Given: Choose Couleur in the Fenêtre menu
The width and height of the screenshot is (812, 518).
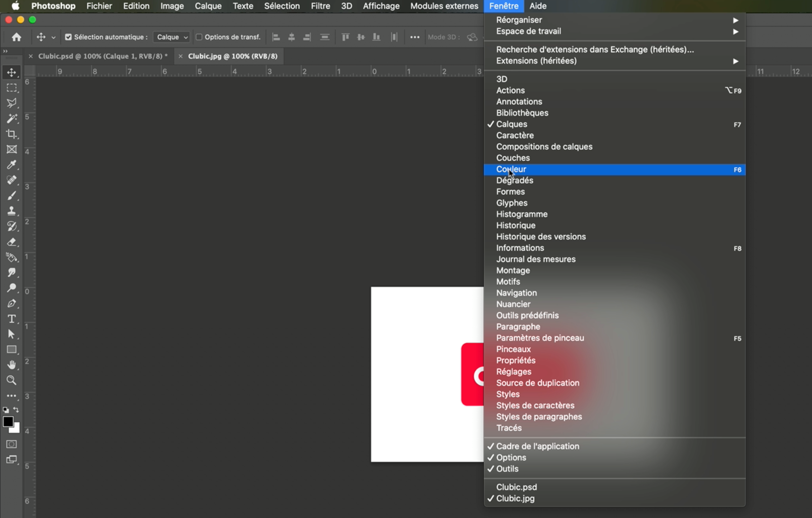Looking at the screenshot, I should 511,169.
